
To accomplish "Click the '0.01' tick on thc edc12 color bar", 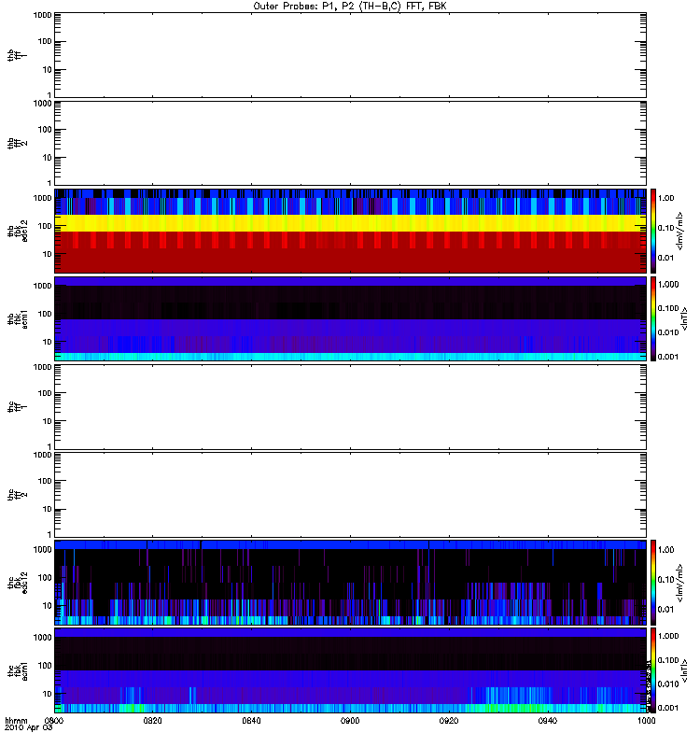I will pos(665,610).
